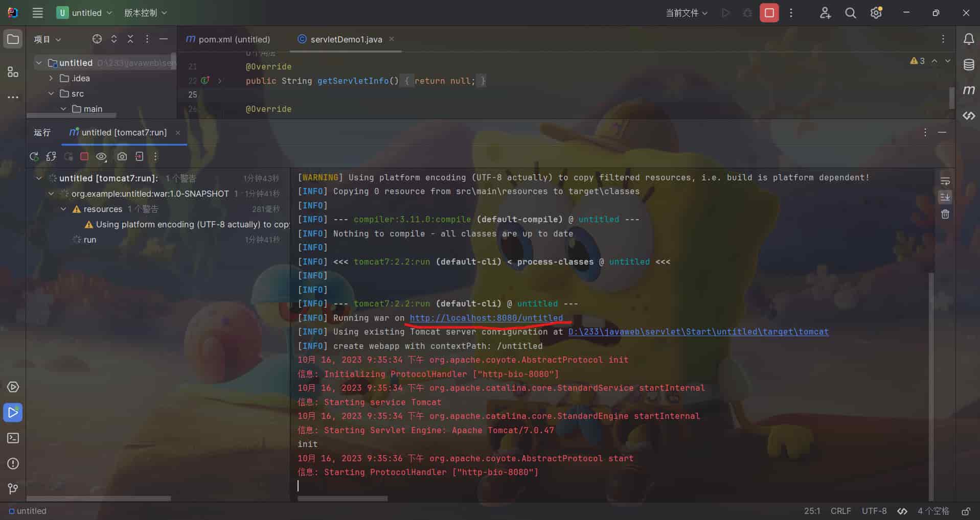Open Run toolbar more actions
This screenshot has height=520, width=980.
[x=155, y=156]
